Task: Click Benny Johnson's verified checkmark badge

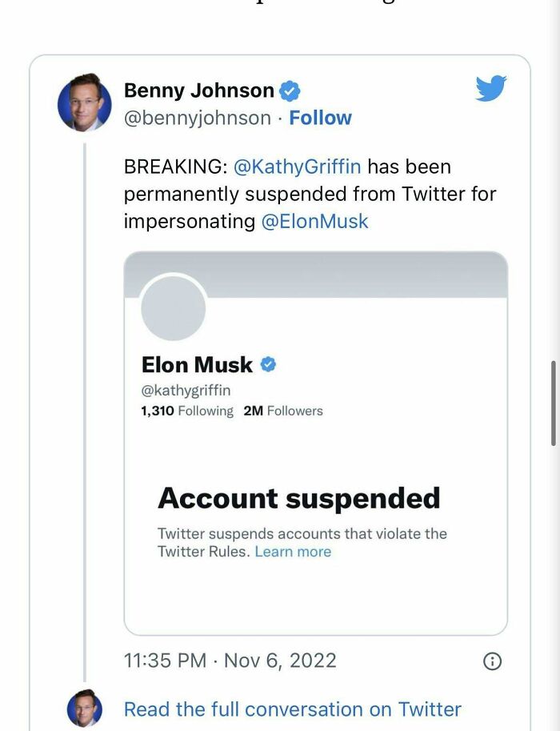Action: coord(289,90)
